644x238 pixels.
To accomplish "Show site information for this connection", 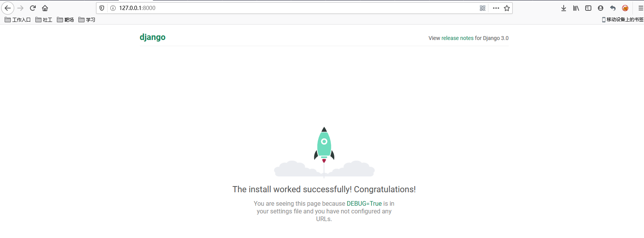I will click(113, 8).
